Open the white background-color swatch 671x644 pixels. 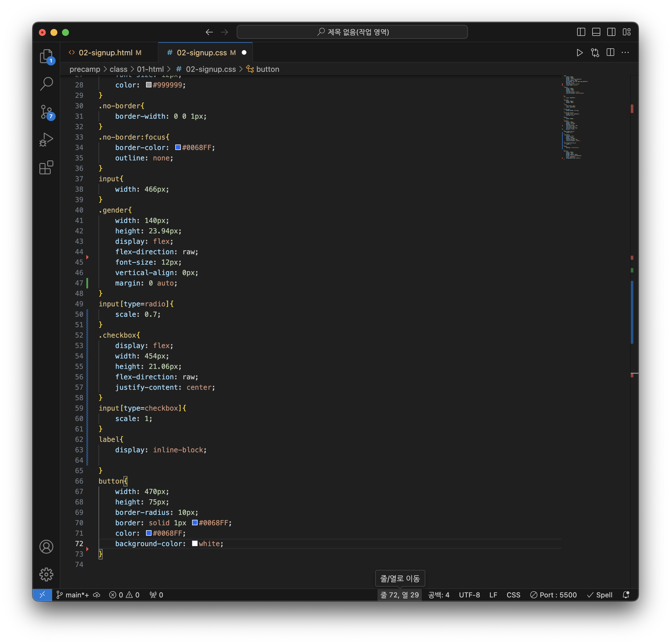coord(195,544)
